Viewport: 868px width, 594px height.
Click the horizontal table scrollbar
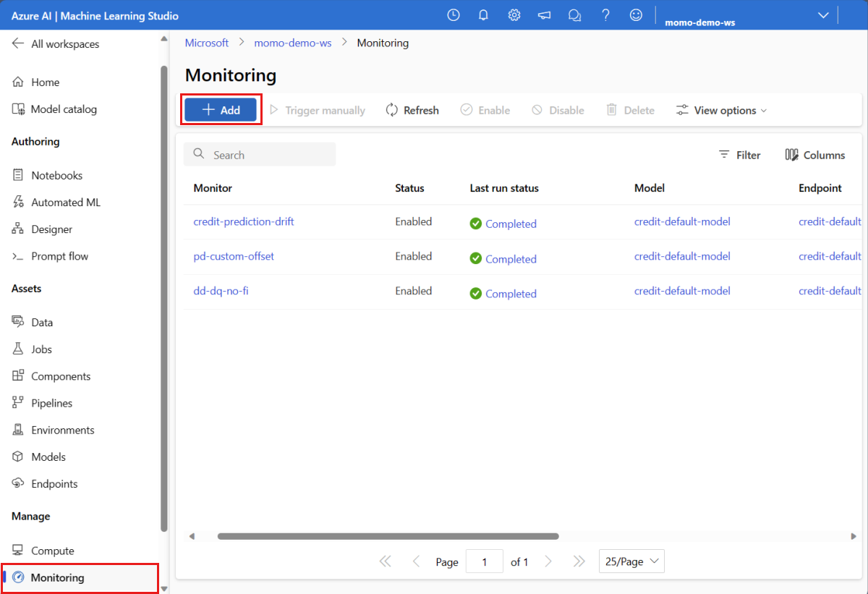pos(388,536)
